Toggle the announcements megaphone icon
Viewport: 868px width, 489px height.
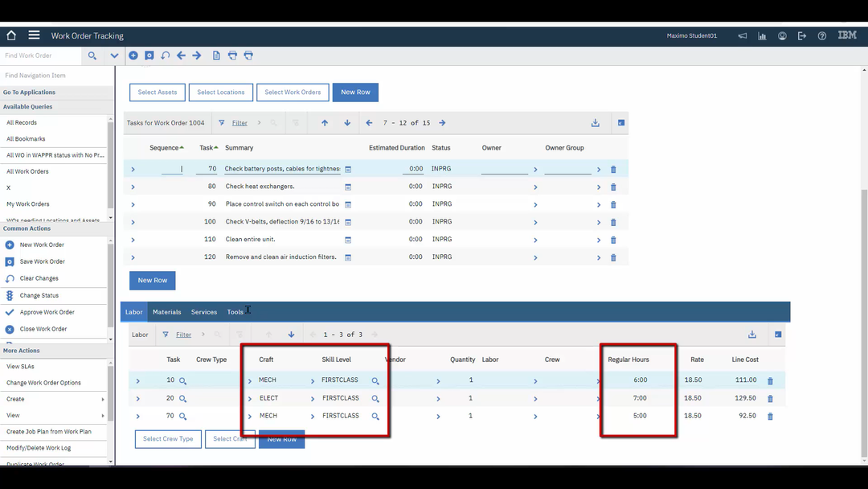tap(743, 35)
